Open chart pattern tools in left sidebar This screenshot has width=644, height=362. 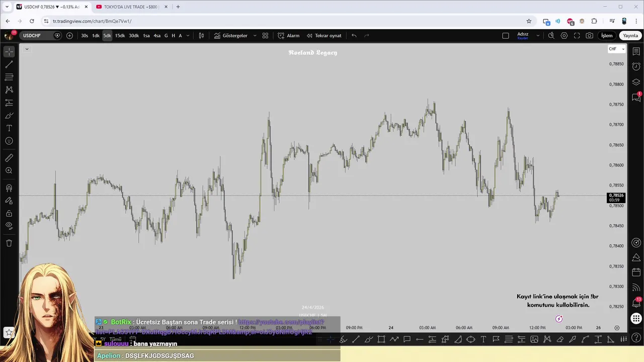(x=9, y=89)
